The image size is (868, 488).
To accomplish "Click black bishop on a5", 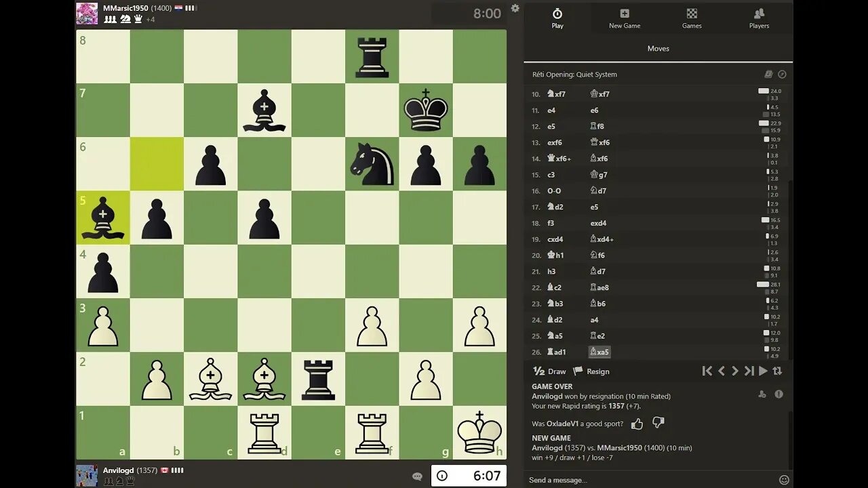I will (x=102, y=218).
